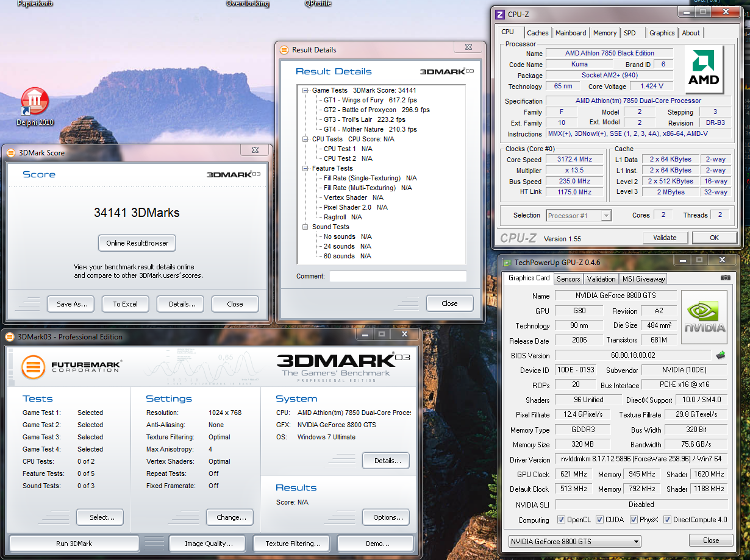Click the GPU-Z title bar icon
This screenshot has width=750, height=560.
click(x=507, y=262)
